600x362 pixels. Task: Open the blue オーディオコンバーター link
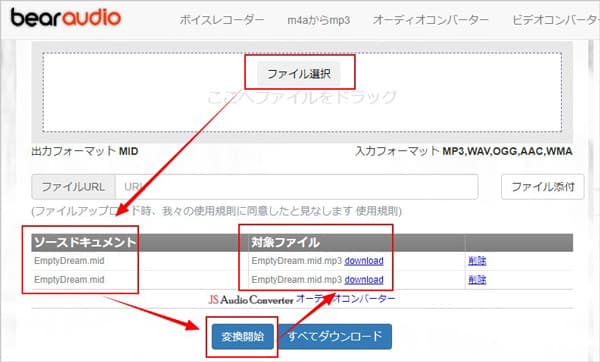tap(346, 299)
